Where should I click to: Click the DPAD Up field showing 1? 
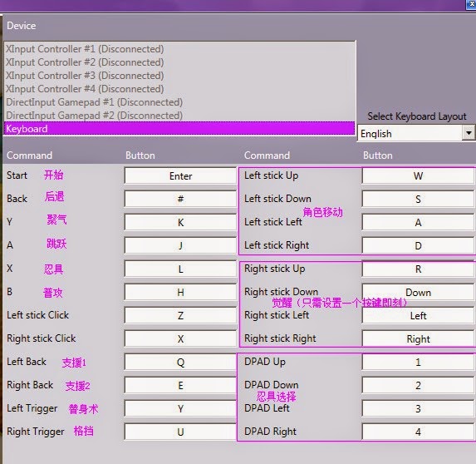click(419, 362)
